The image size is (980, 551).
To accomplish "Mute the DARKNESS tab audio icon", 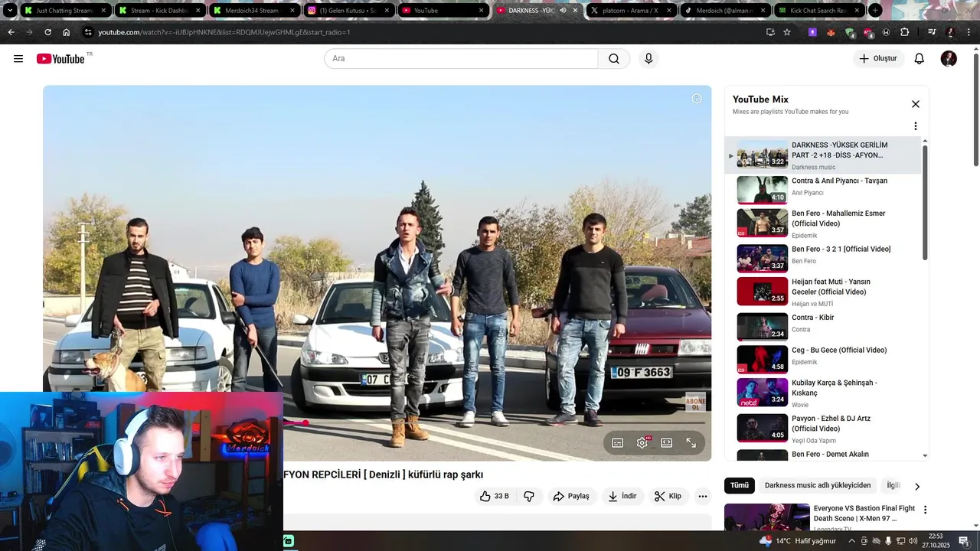I will pyautogui.click(x=563, y=11).
